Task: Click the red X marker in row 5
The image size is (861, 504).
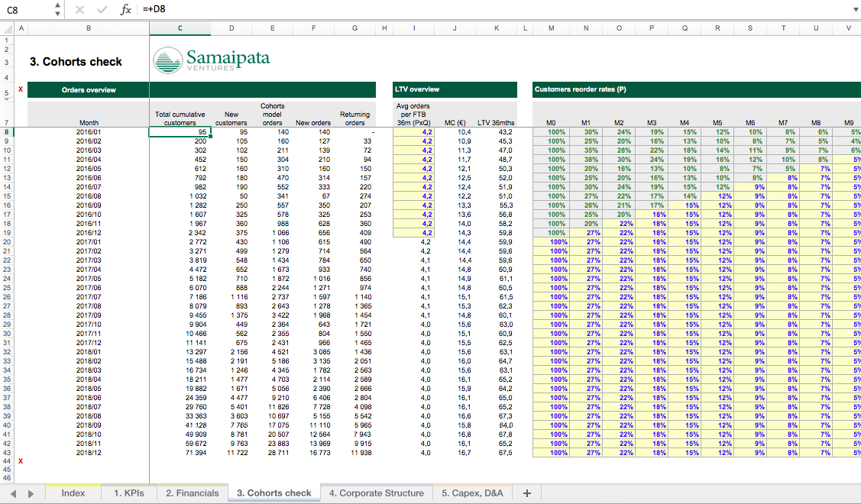Action: (x=21, y=89)
